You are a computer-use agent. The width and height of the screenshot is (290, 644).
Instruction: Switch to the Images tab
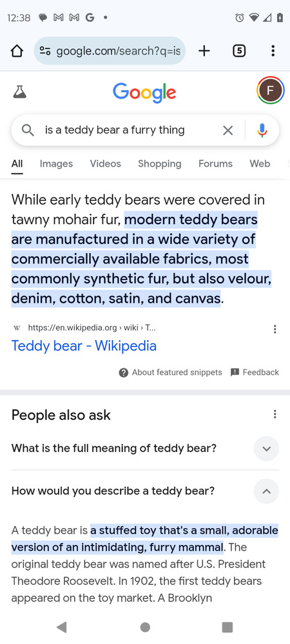point(56,164)
